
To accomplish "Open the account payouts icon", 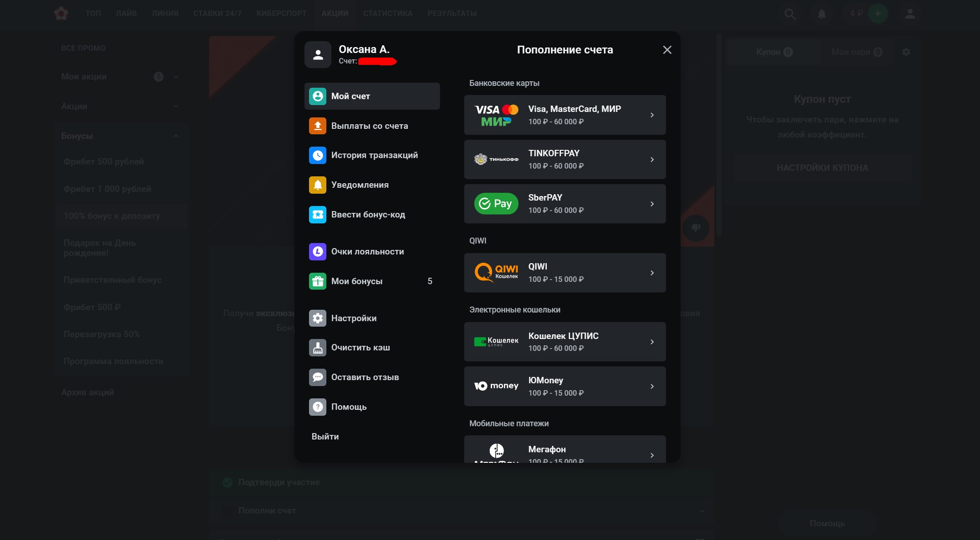I will (317, 126).
